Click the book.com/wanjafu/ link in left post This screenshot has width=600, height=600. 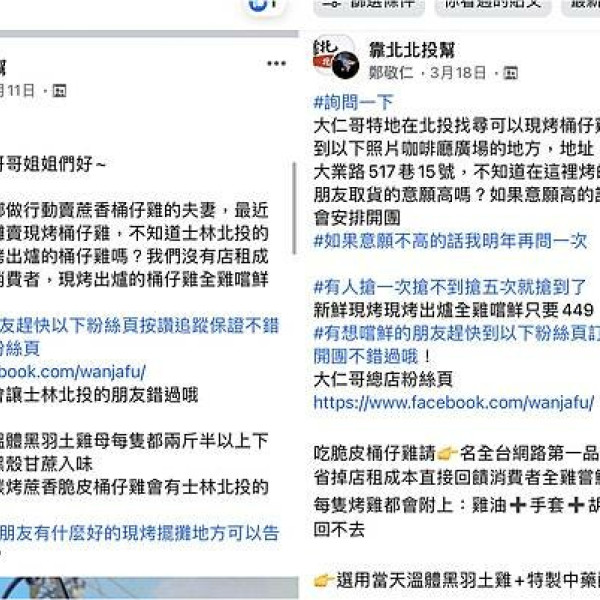click(x=72, y=372)
